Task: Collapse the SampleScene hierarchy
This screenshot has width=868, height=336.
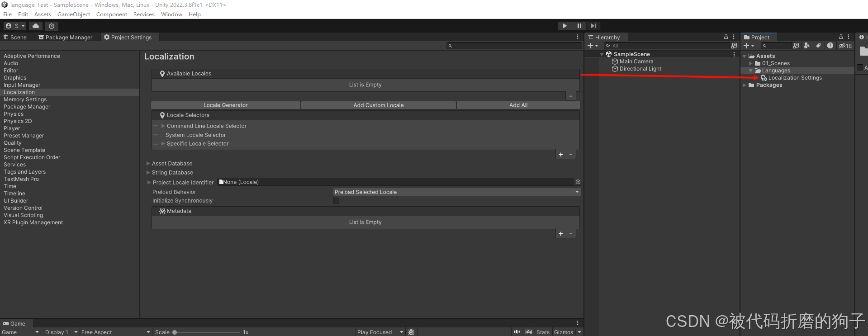Action: [602, 54]
